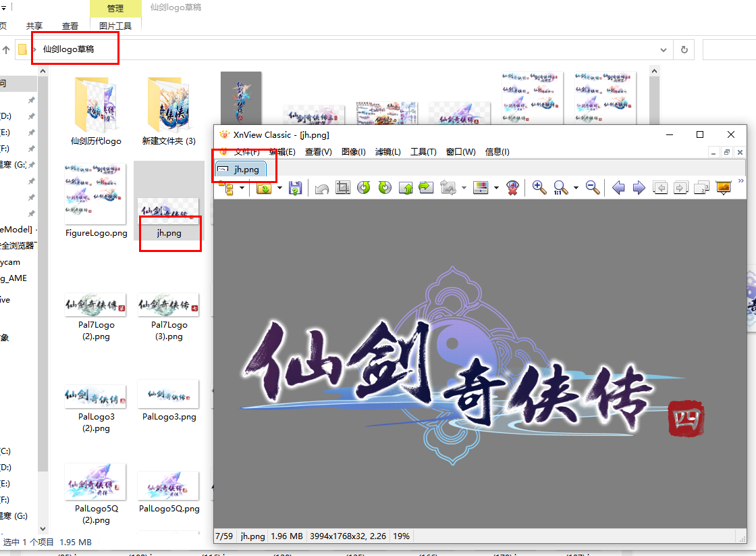
Task: Open the color adjustment icon
Action: point(481,188)
